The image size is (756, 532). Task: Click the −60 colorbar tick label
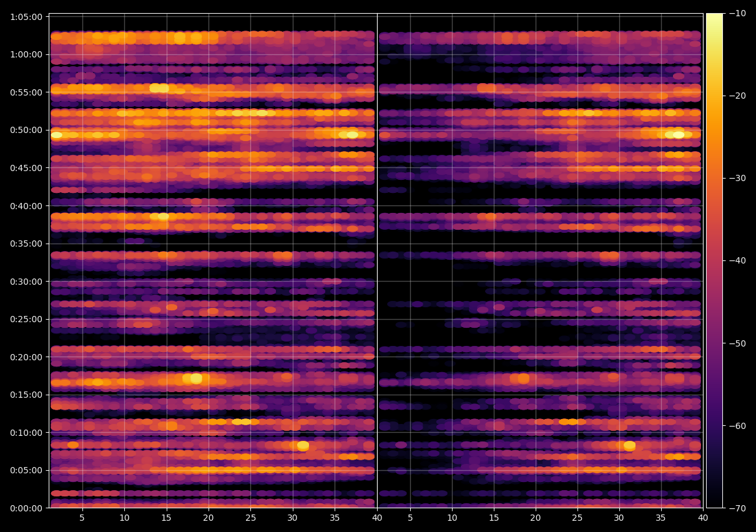pyautogui.click(x=737, y=426)
